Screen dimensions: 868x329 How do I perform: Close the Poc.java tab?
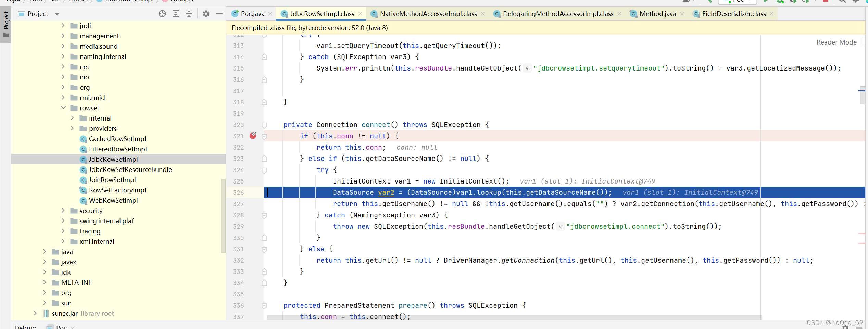[270, 14]
